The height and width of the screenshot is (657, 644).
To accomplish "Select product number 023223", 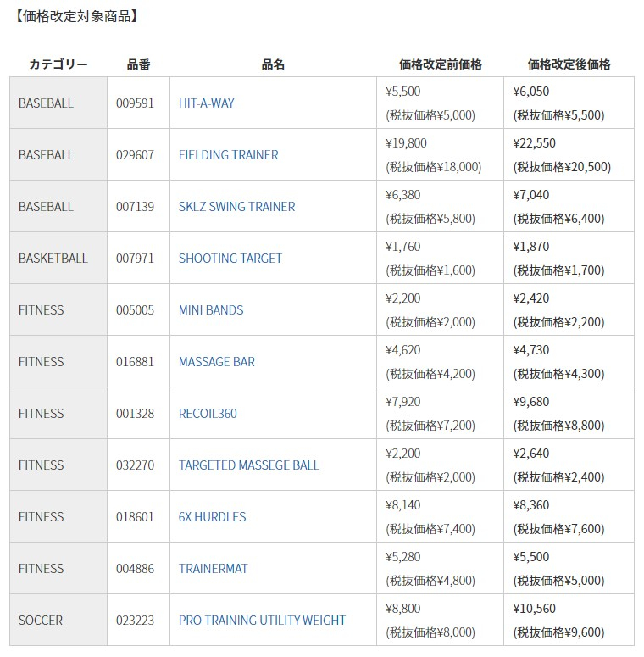I will pos(135,621).
